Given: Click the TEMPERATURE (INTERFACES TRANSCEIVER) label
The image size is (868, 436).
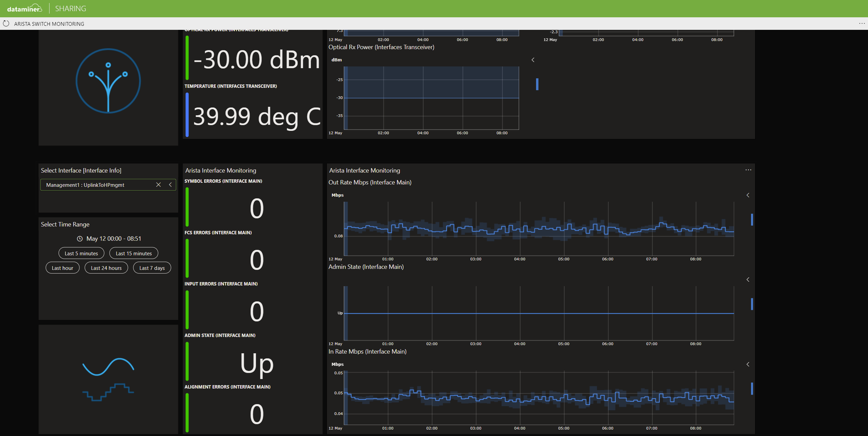Looking at the screenshot, I should (231, 86).
